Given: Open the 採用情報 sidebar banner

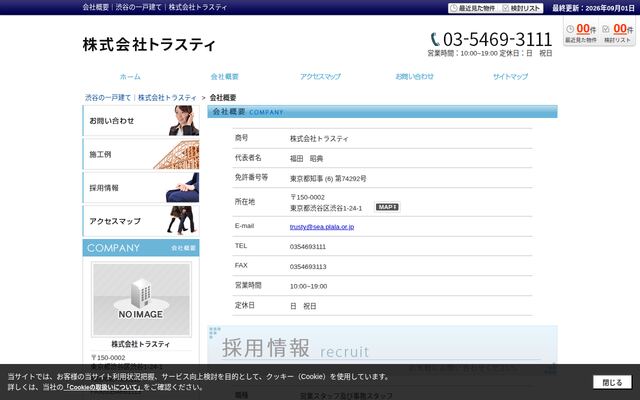Looking at the screenshot, I should pyautogui.click(x=141, y=187).
